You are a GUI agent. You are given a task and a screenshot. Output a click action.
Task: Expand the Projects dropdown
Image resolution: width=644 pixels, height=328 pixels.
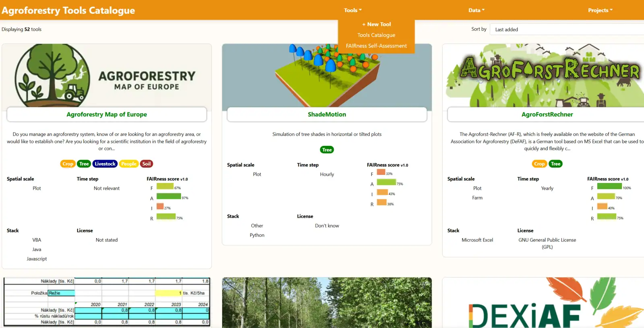[x=600, y=10]
